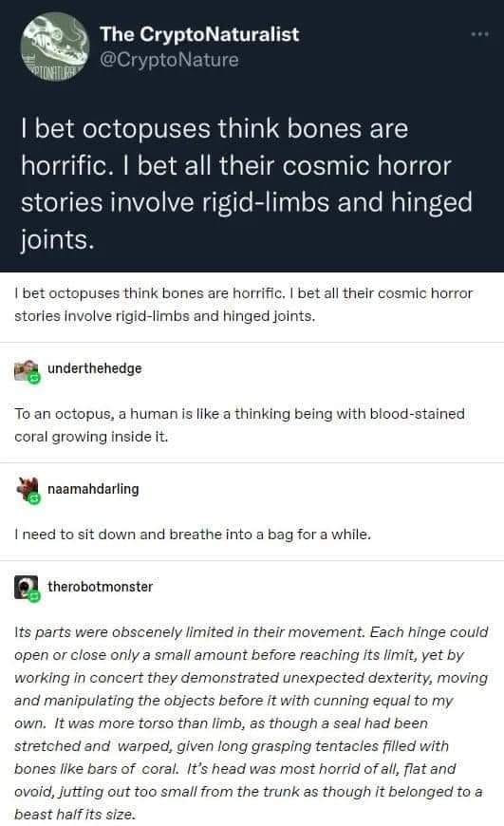The image size is (504, 826).
Task: Click naamahdarling's avatar image
Action: pyautogui.click(x=27, y=491)
